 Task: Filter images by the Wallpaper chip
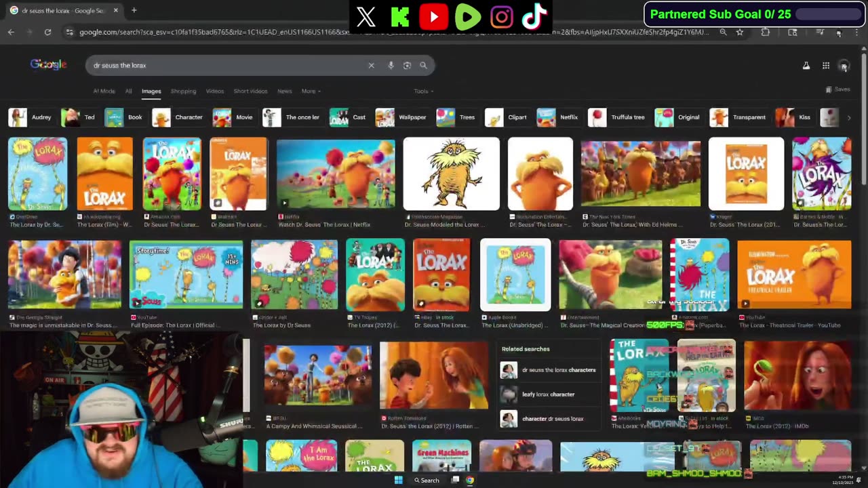[x=402, y=117]
